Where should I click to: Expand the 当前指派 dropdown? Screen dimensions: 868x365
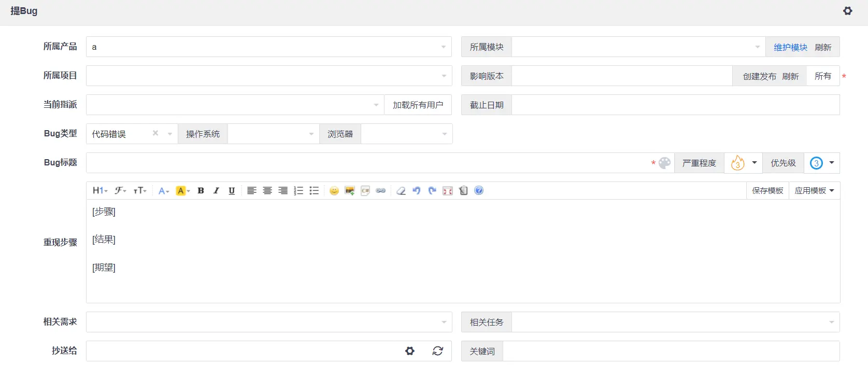tap(376, 105)
